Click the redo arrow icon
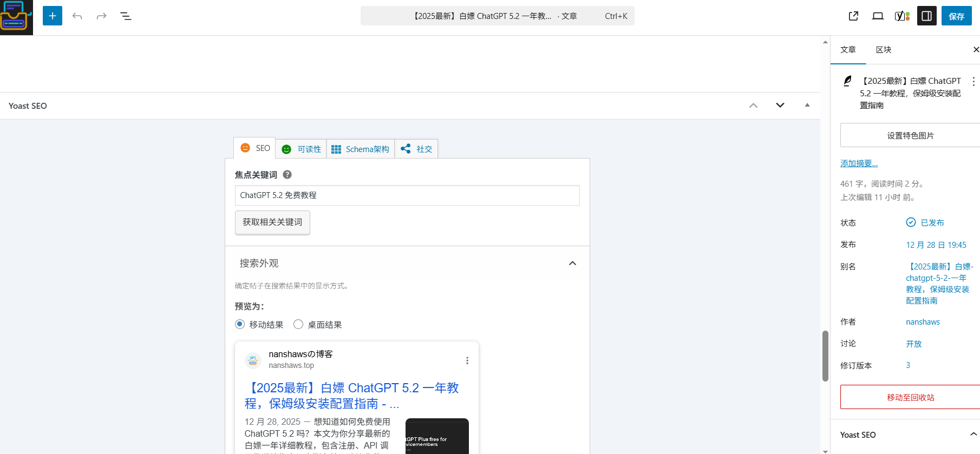 point(101,16)
